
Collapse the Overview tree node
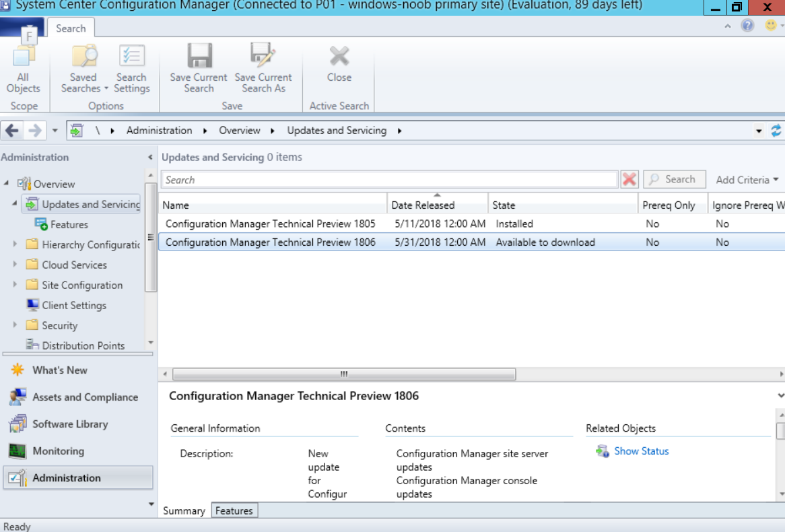tap(7, 183)
